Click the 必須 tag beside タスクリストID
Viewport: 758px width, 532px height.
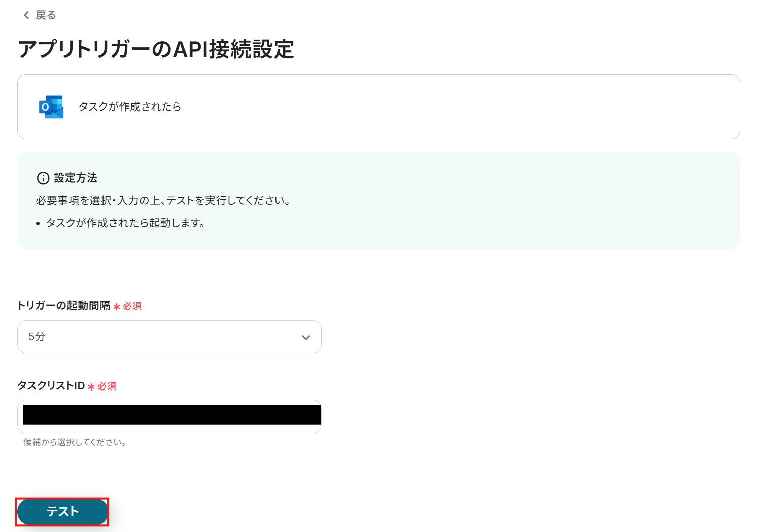[107, 386]
